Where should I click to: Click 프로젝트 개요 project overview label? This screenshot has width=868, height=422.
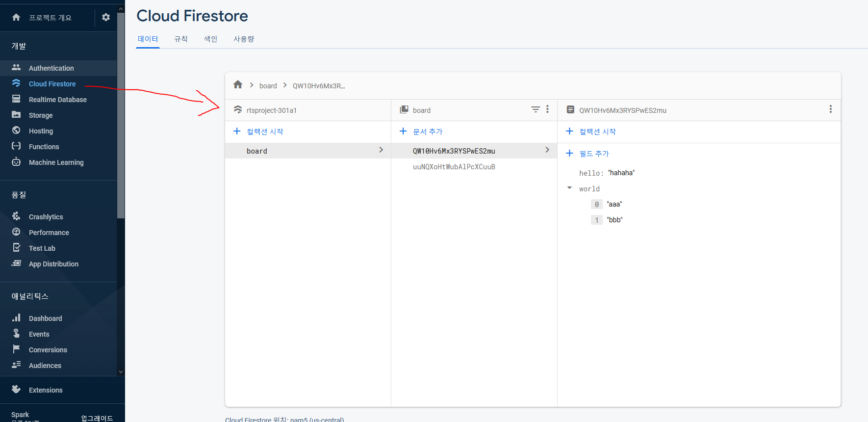(50, 18)
